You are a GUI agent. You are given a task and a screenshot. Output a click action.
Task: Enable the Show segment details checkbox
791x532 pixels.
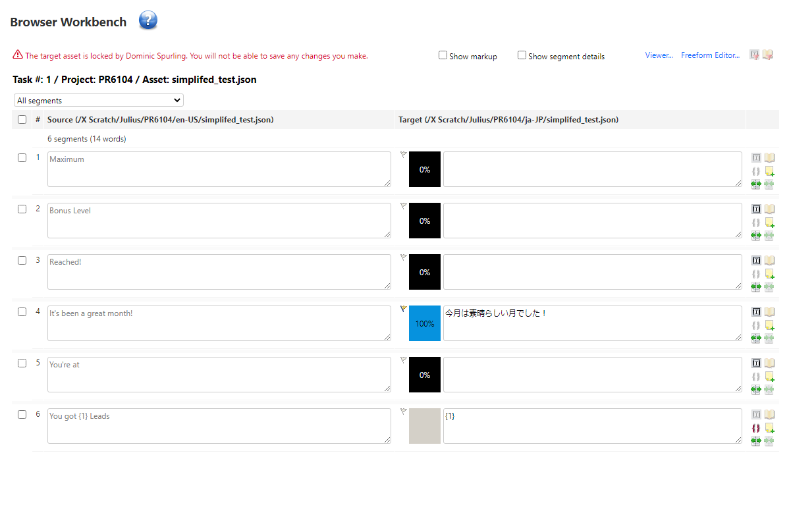click(522, 55)
